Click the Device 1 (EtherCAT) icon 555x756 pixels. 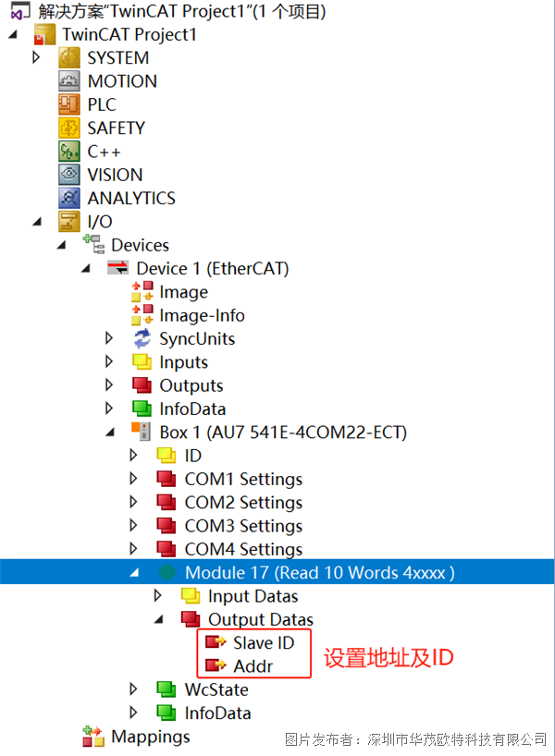[x=117, y=268]
